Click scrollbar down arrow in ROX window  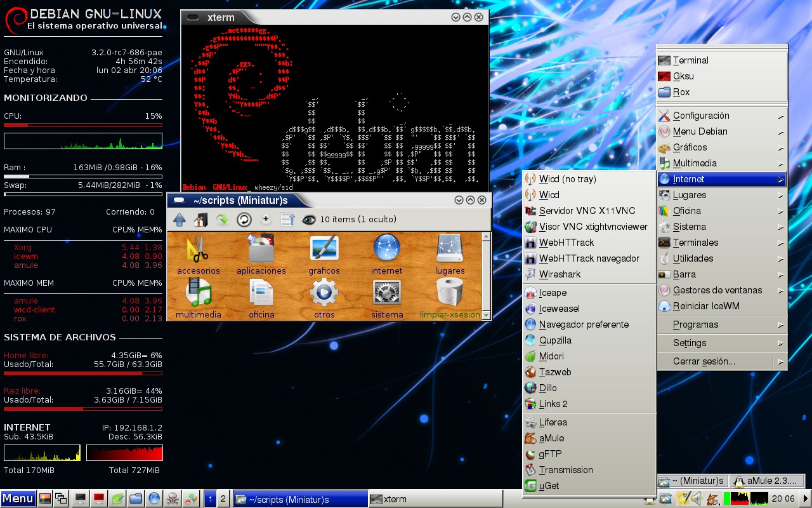point(486,315)
